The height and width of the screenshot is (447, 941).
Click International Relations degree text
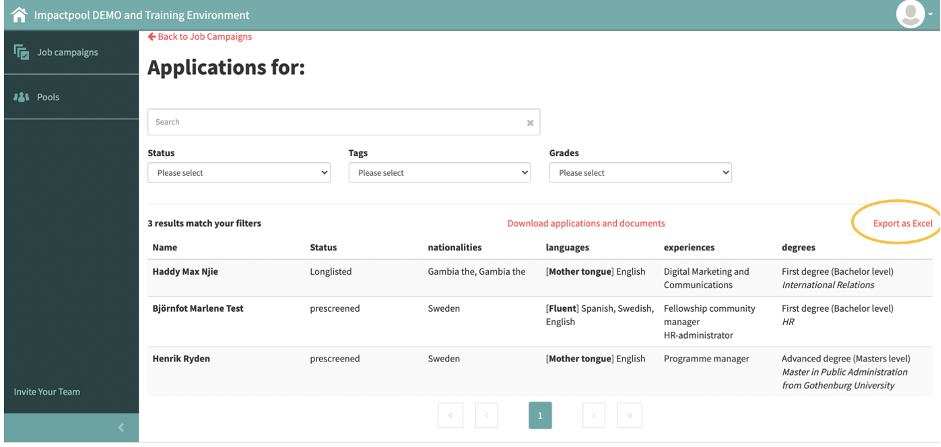pyautogui.click(x=828, y=285)
